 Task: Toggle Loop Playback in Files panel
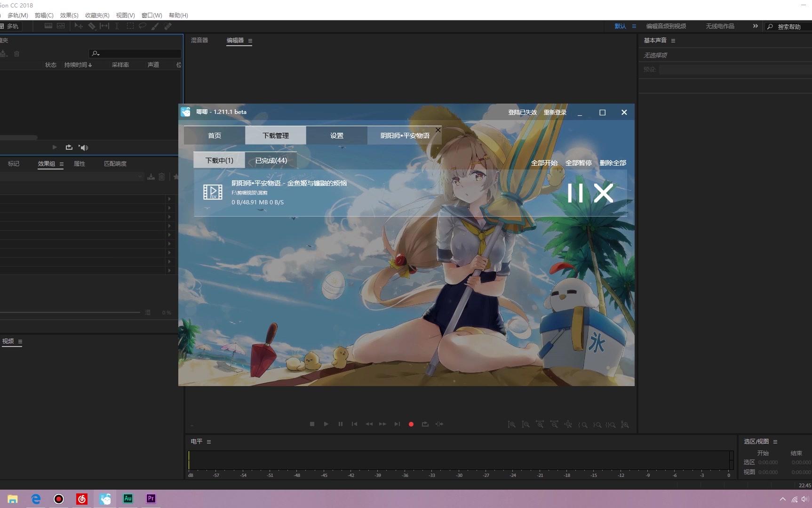69,147
